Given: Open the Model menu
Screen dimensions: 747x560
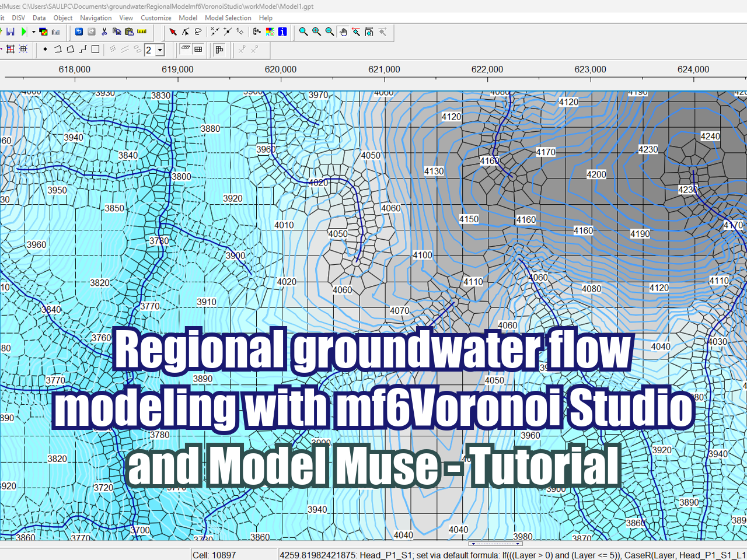Looking at the screenshot, I should point(188,18).
